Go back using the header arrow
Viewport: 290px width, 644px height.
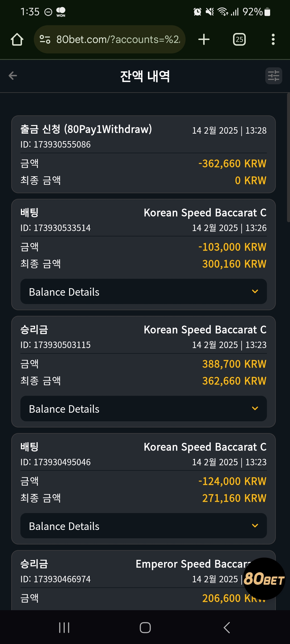[x=13, y=76]
